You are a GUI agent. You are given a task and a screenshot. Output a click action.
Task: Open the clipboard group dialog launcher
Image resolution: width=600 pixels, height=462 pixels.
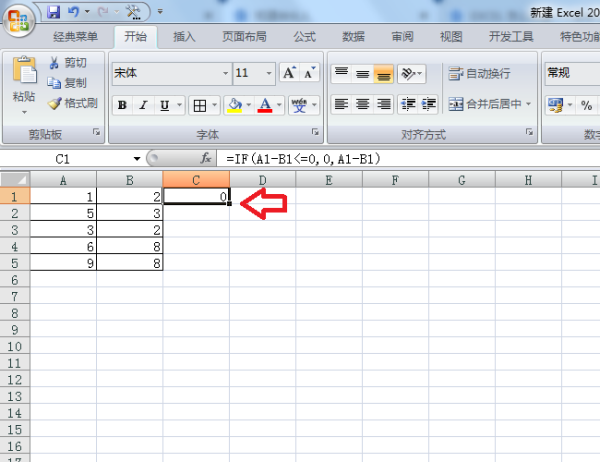click(x=96, y=132)
